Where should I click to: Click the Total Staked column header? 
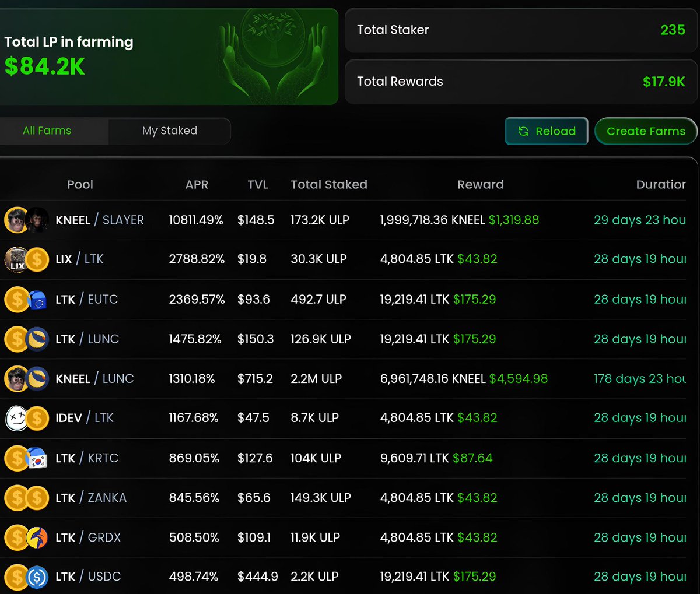pyautogui.click(x=329, y=184)
